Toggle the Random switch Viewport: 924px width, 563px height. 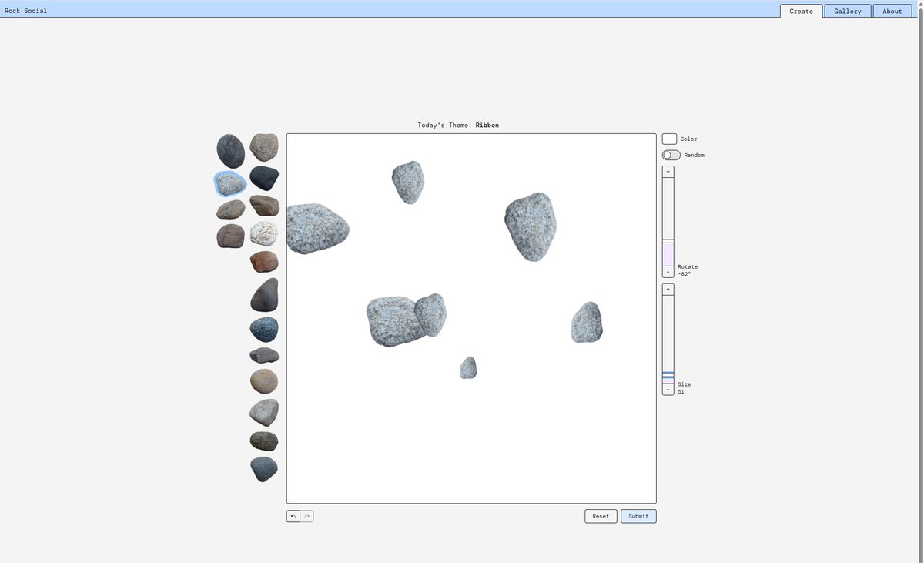(x=671, y=155)
